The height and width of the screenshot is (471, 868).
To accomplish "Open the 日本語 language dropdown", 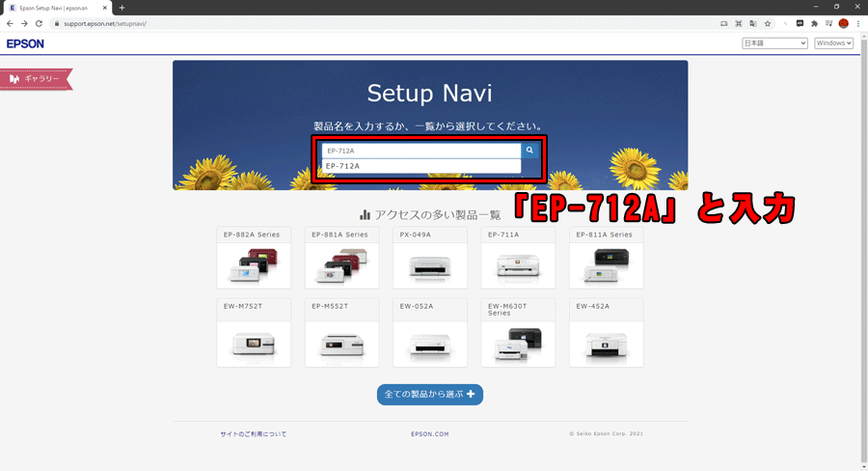I will (x=774, y=43).
